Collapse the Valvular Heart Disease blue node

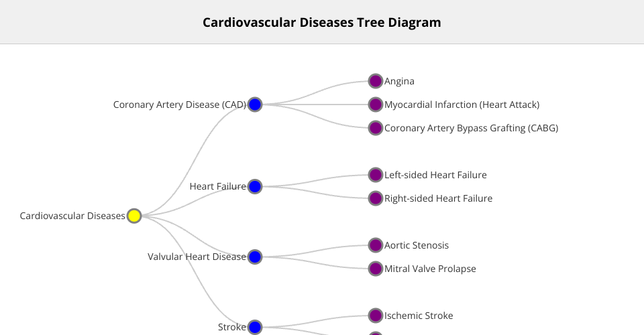(255, 257)
